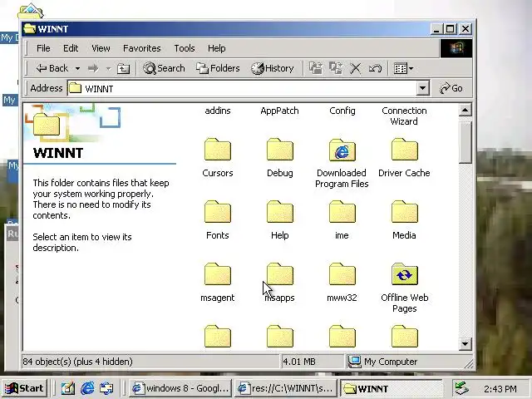
Task: Click the Show Desktop Quick Launch icon
Action: coord(68,388)
